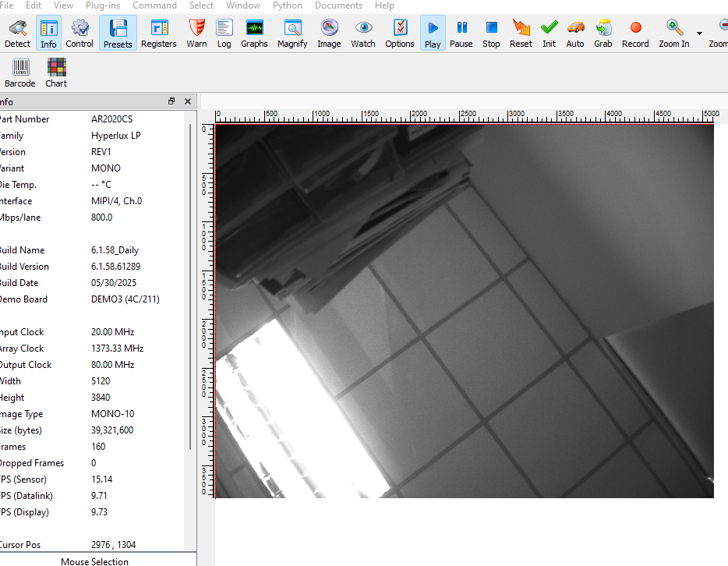728x566 pixels.
Task: Open the Select menu
Action: 202,5
